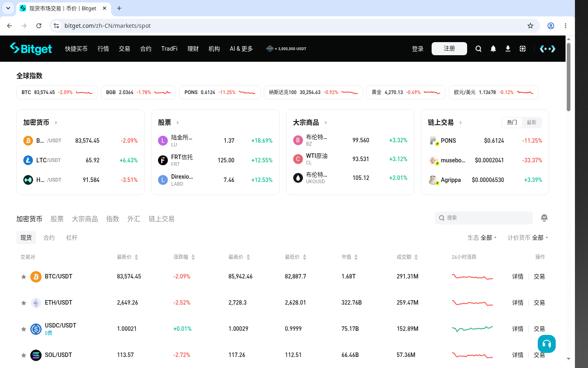Screen dimensions: 588x368
Task: Switch to 外汇 category tab
Action: point(134,219)
